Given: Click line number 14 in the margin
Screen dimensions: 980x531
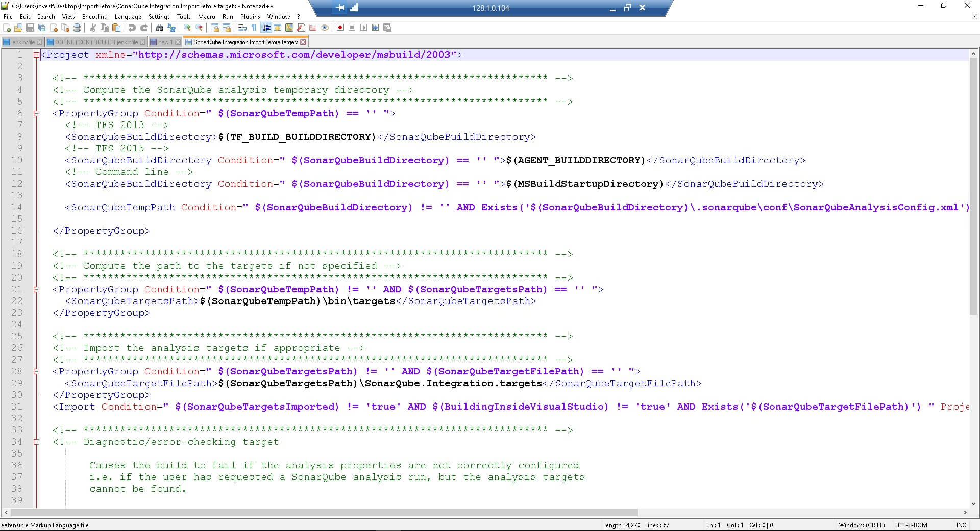Looking at the screenshot, I should pyautogui.click(x=17, y=207).
